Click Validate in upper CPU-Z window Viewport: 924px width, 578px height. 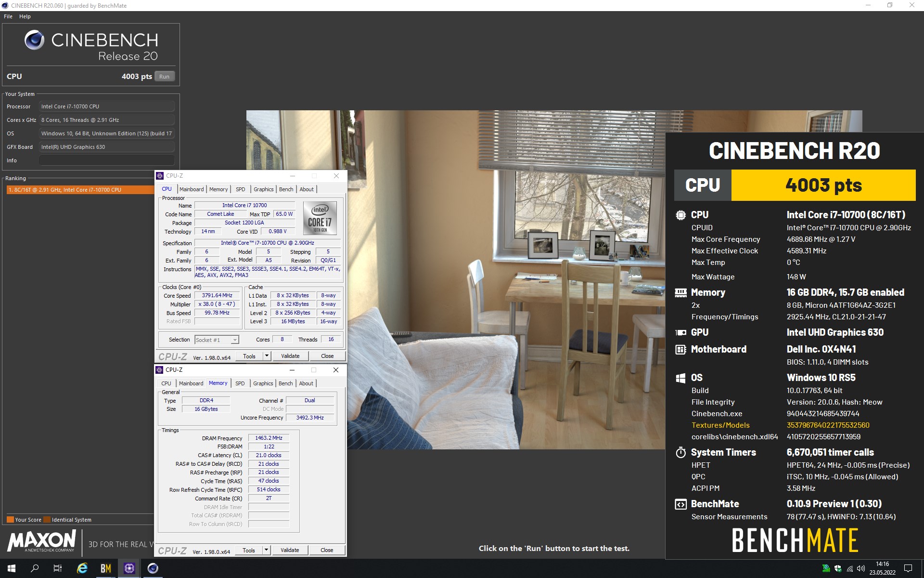(x=290, y=356)
